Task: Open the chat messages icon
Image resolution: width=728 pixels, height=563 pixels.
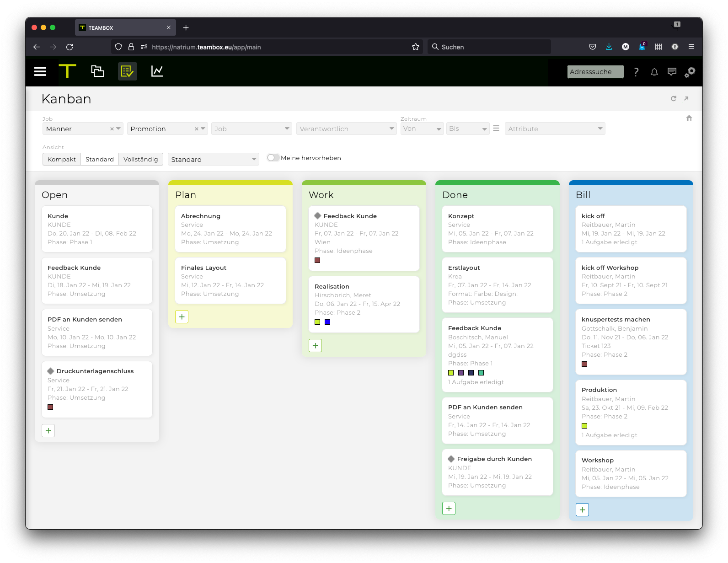Action: [672, 72]
